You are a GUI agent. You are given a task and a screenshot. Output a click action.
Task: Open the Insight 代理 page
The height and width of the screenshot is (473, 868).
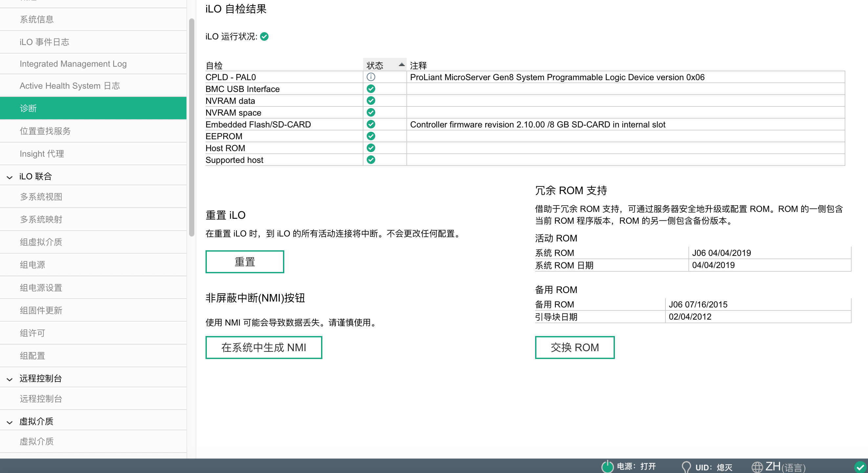(x=93, y=154)
